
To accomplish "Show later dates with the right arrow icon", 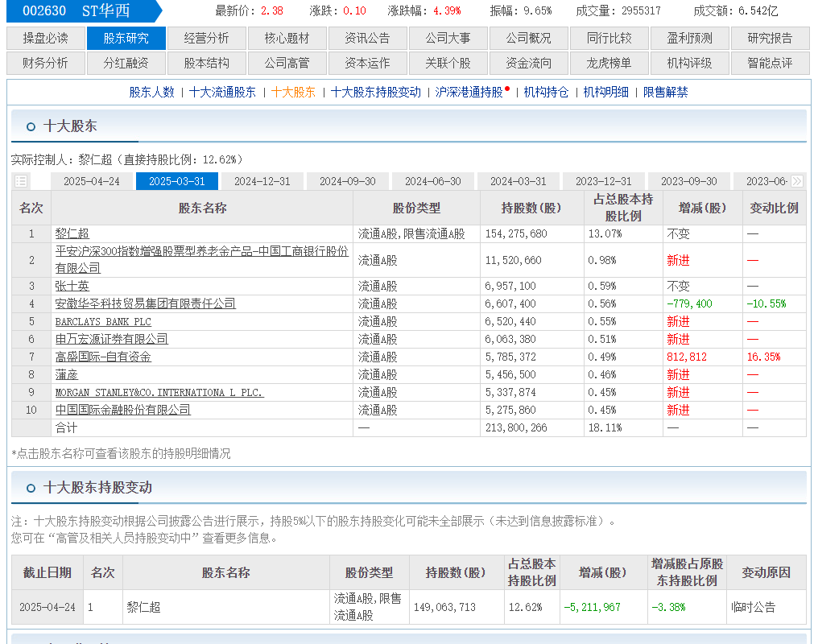I will pos(797,181).
